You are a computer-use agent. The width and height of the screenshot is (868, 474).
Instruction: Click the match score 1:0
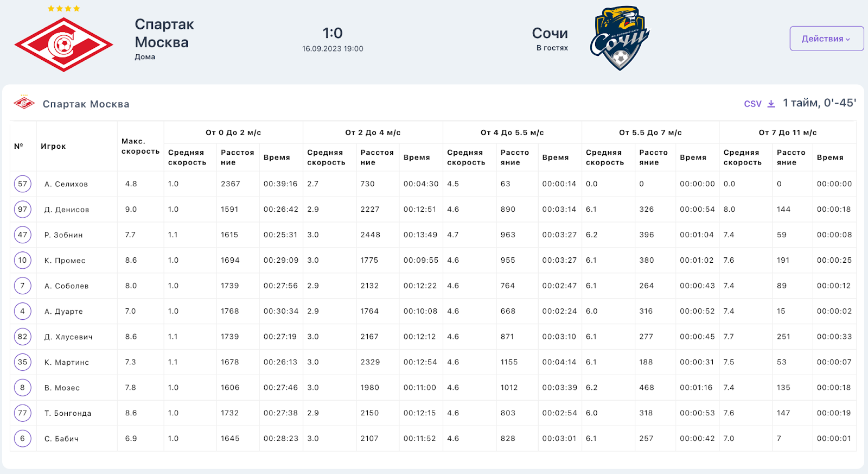click(x=333, y=33)
